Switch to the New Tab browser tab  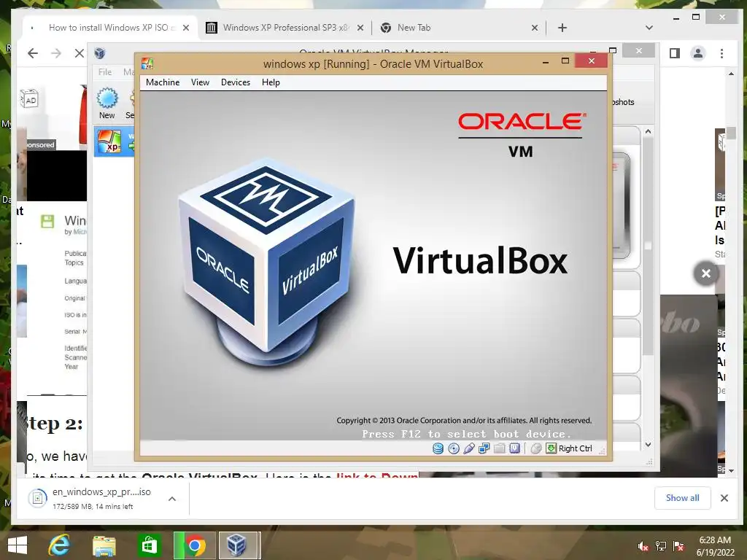tap(414, 28)
